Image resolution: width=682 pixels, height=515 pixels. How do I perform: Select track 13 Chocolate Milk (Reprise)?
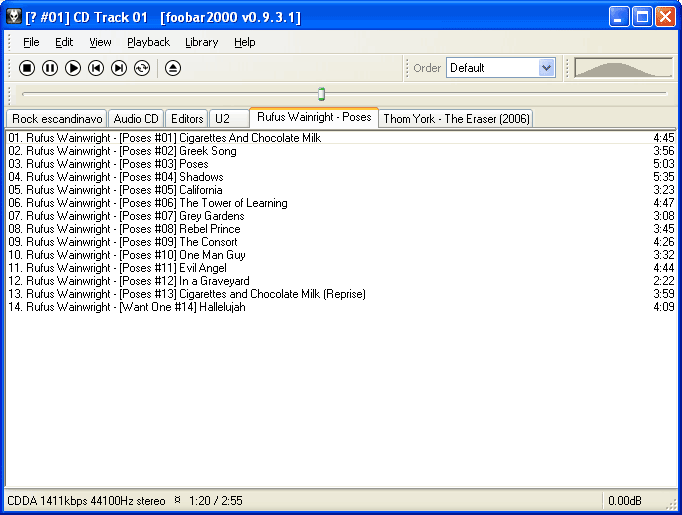[x=341, y=294]
